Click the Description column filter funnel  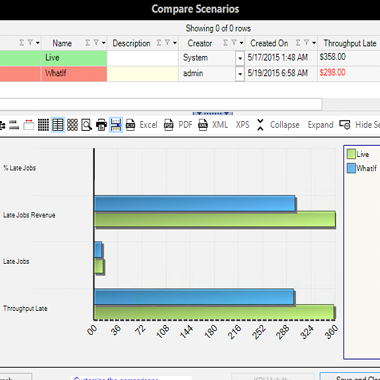click(x=167, y=43)
